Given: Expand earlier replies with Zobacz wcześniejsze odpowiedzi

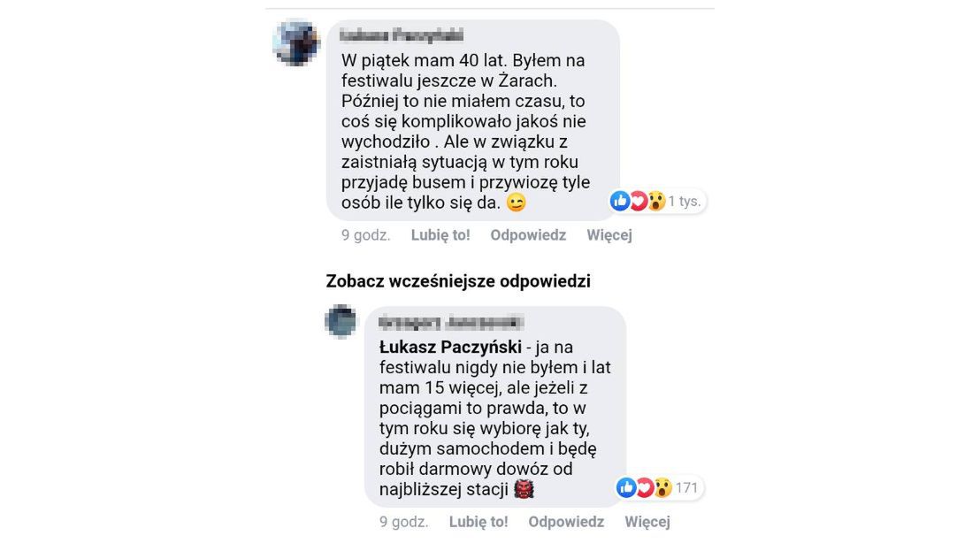Looking at the screenshot, I should click(460, 280).
